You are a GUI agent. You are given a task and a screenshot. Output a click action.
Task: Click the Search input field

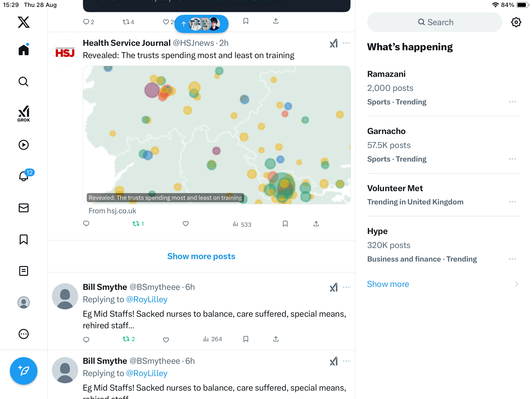click(435, 22)
